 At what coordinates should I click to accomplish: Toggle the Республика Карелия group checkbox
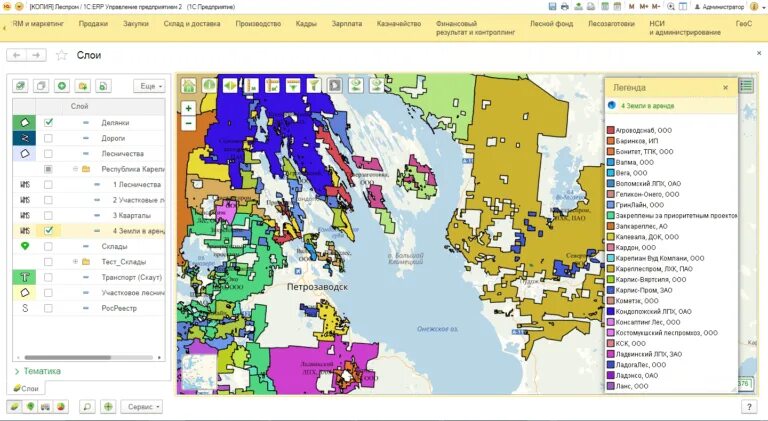48,169
